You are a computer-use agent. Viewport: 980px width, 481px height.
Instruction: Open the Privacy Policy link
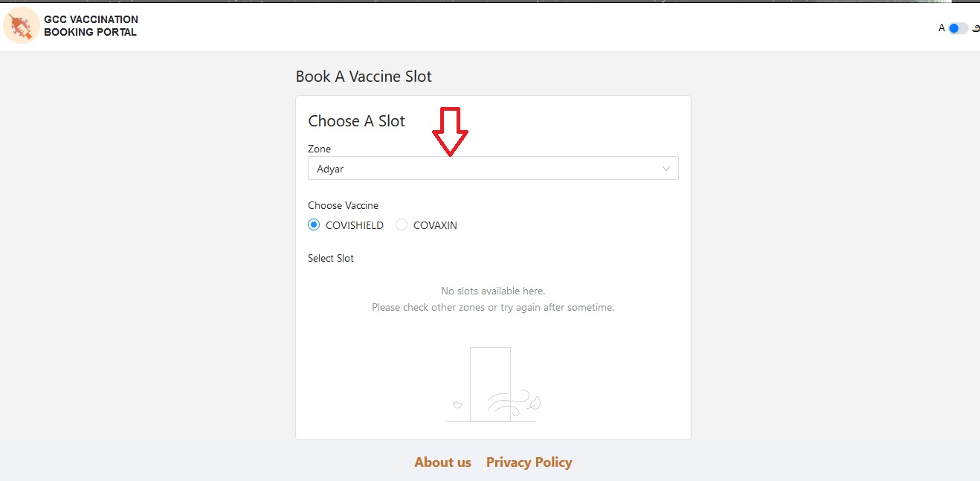pos(529,462)
